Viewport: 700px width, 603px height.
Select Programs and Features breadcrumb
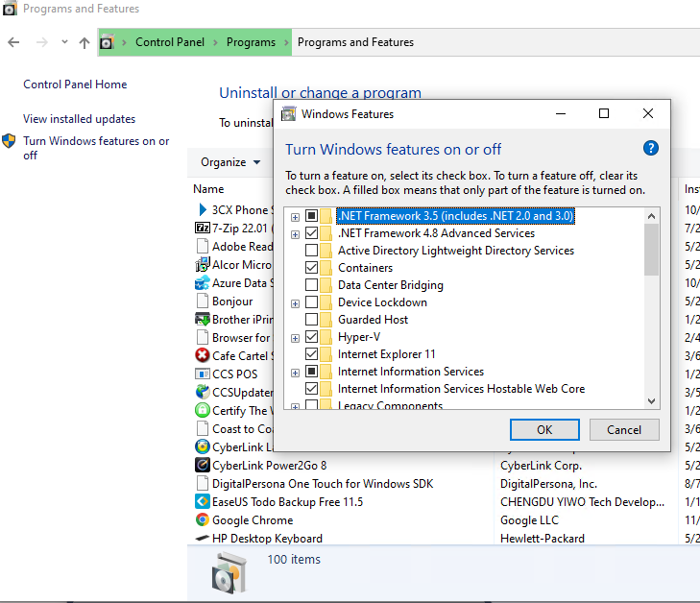(x=355, y=42)
